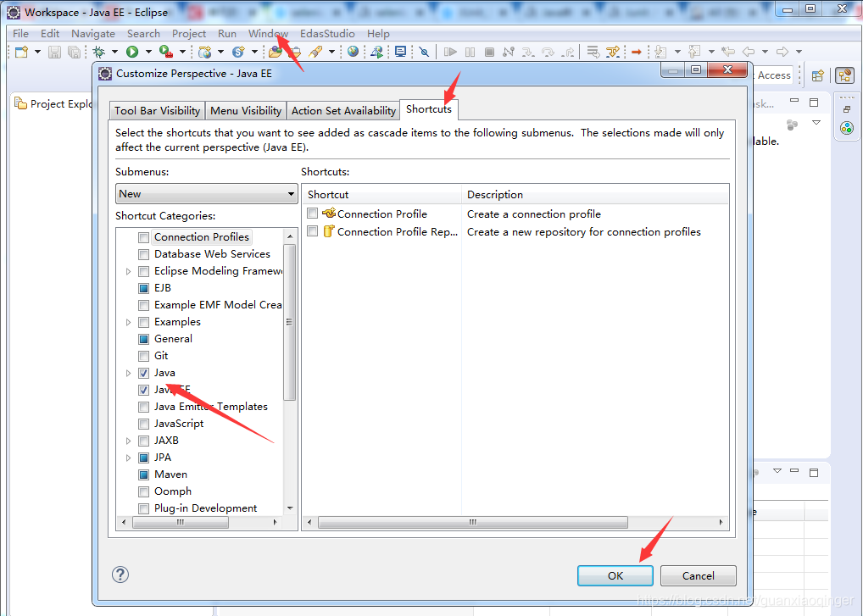Expand the Examples tree node
Image resolution: width=863 pixels, height=616 pixels.
click(128, 322)
